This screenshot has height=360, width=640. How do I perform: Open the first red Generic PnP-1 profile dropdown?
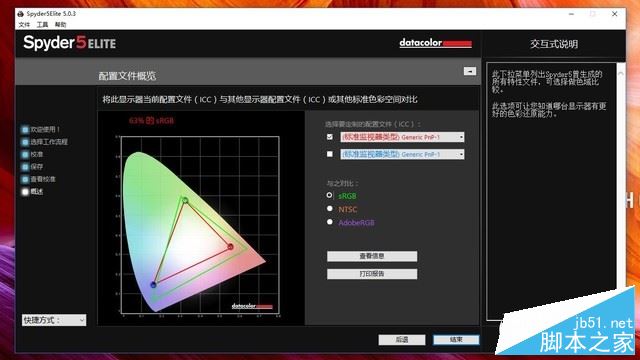402,137
